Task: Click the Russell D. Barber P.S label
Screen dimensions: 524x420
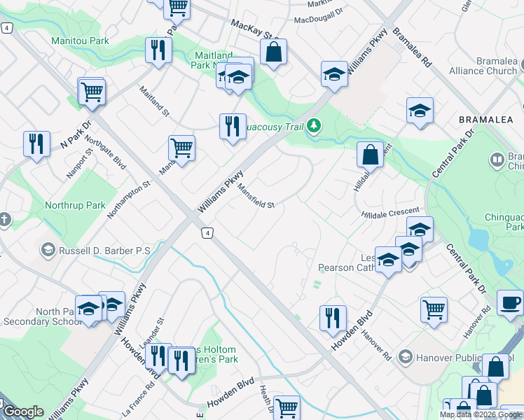Action: [104, 251]
